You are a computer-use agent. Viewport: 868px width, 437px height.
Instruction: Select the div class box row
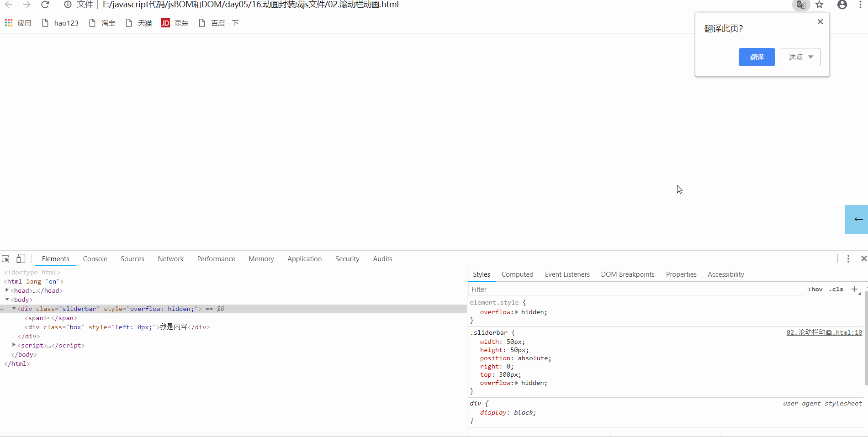click(x=117, y=327)
